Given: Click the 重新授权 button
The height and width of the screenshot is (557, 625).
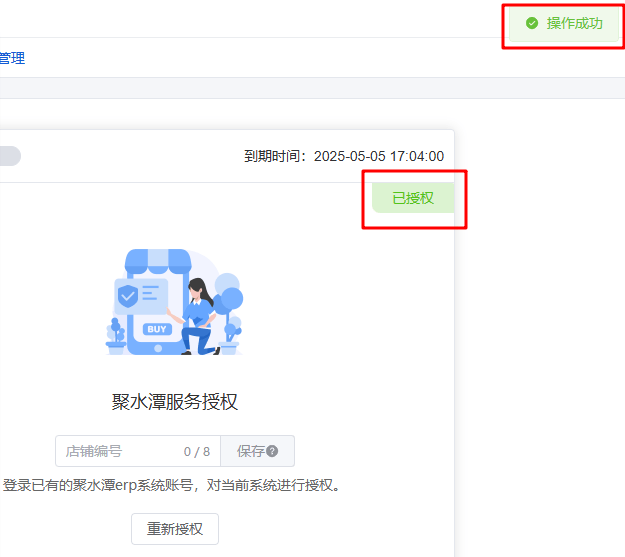Looking at the screenshot, I should tap(175, 529).
